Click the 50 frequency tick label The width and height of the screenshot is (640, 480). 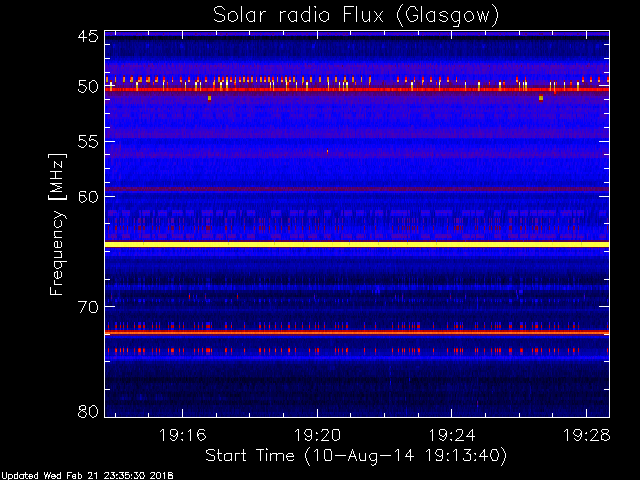[88, 87]
